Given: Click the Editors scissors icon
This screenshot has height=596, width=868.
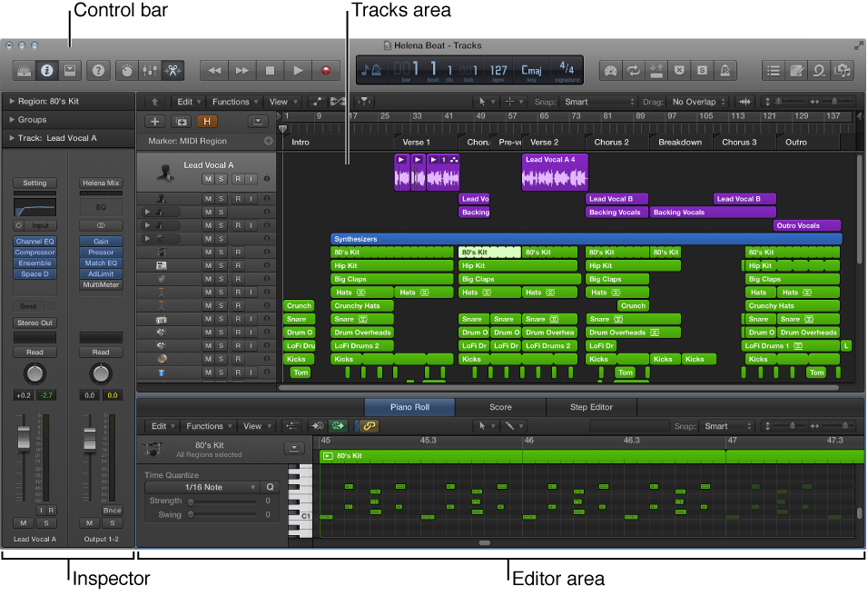Looking at the screenshot, I should [174, 70].
